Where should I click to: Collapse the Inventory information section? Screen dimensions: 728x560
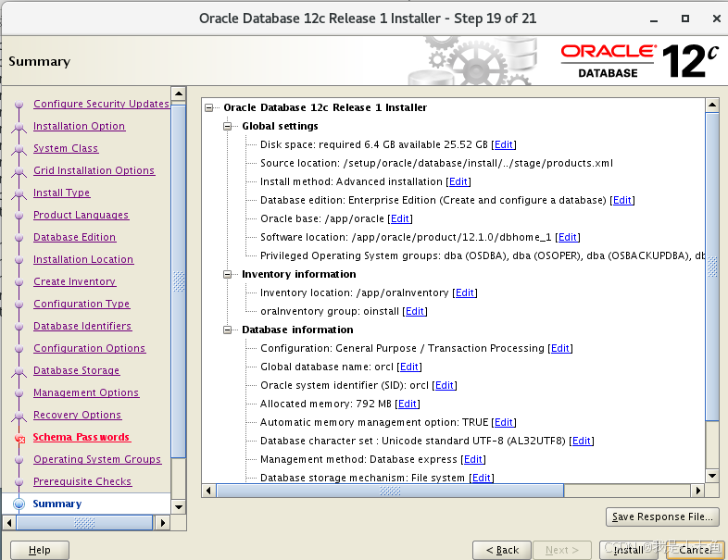tap(228, 274)
